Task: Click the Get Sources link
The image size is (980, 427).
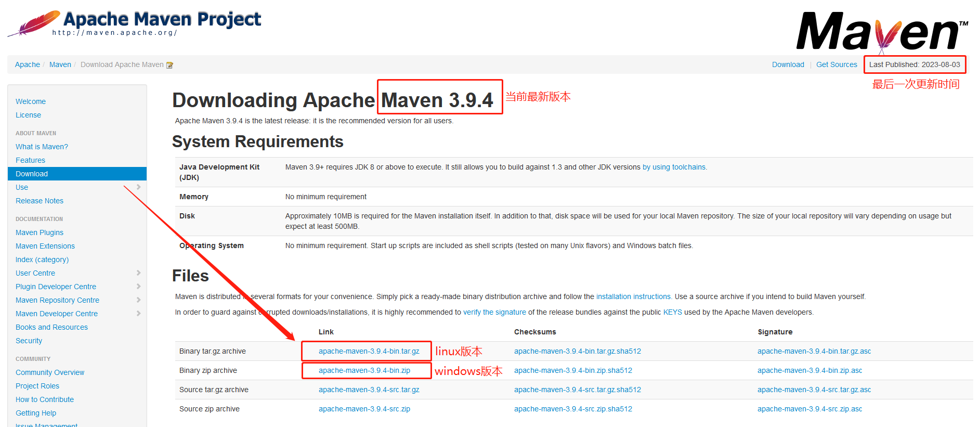Action: 837,64
